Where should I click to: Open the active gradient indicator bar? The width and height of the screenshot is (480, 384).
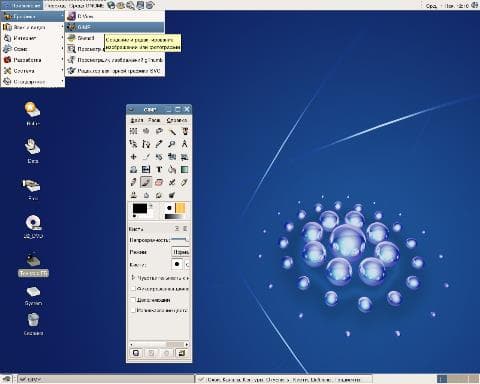[174, 217]
